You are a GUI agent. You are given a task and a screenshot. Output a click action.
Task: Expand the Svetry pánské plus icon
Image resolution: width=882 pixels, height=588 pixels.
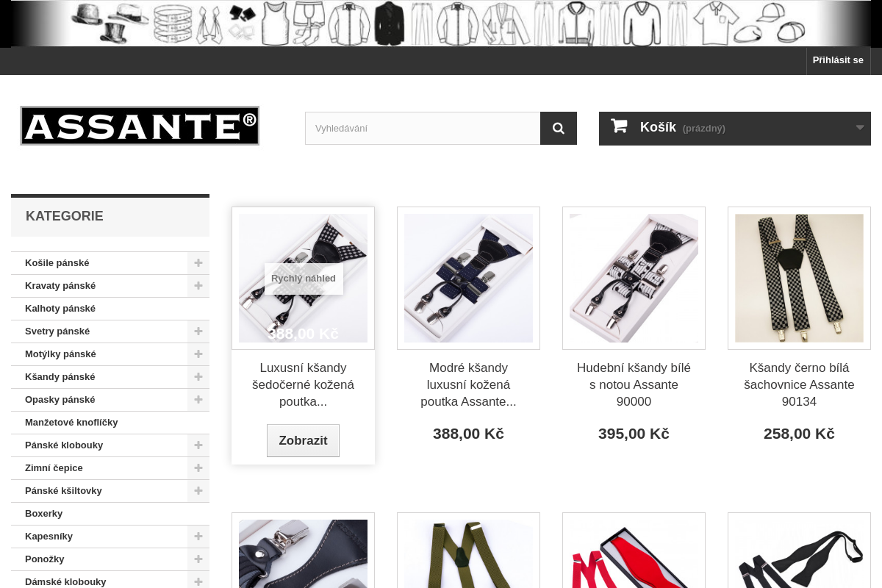(x=198, y=331)
